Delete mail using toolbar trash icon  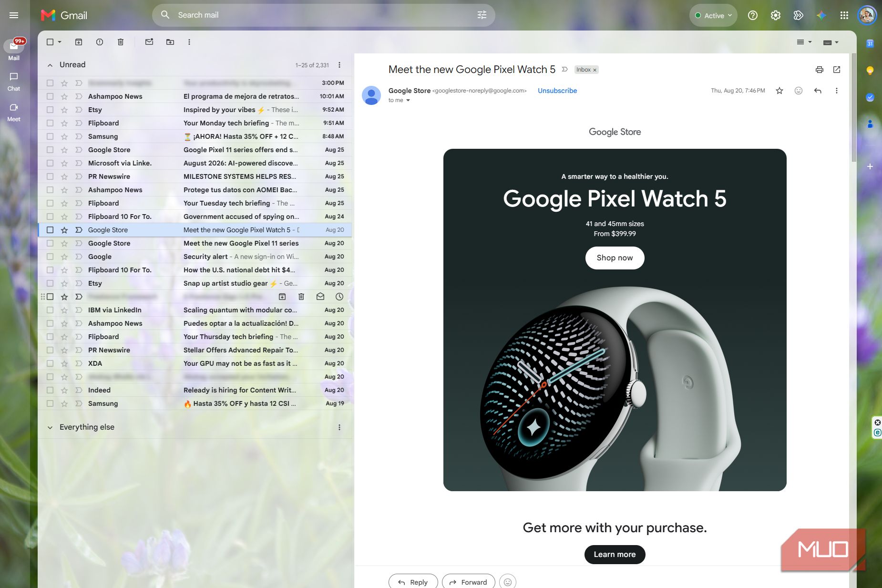121,42
